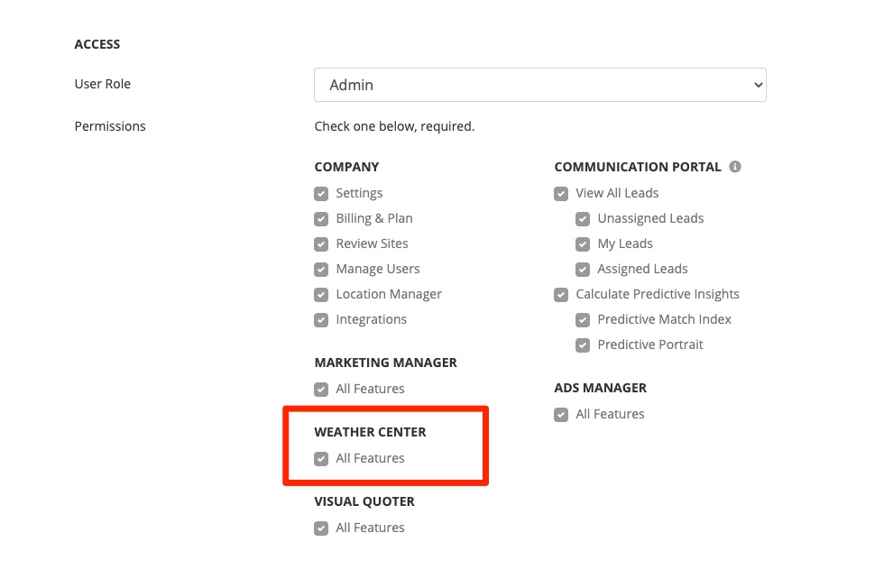This screenshot has height=588, width=884.
Task: Toggle Predictive Portrait checkbox
Action: click(x=583, y=345)
